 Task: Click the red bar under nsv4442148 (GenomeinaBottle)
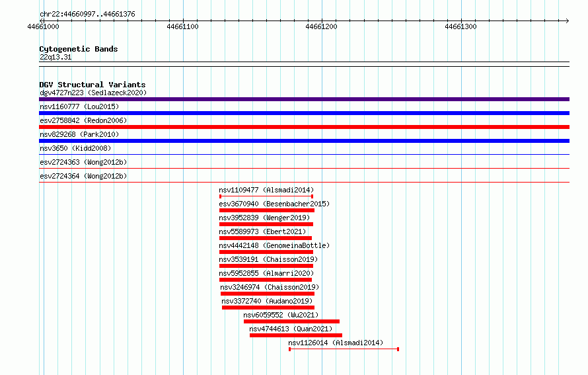click(x=266, y=252)
